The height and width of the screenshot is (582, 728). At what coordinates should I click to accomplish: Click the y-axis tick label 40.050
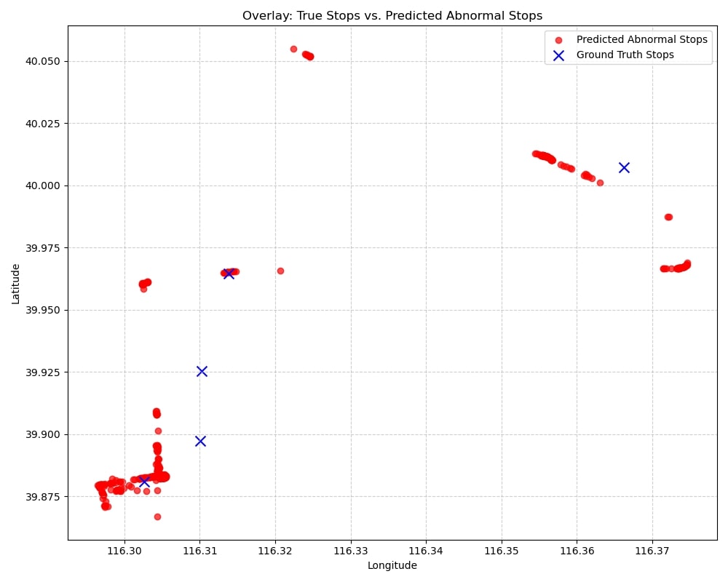tap(43, 61)
